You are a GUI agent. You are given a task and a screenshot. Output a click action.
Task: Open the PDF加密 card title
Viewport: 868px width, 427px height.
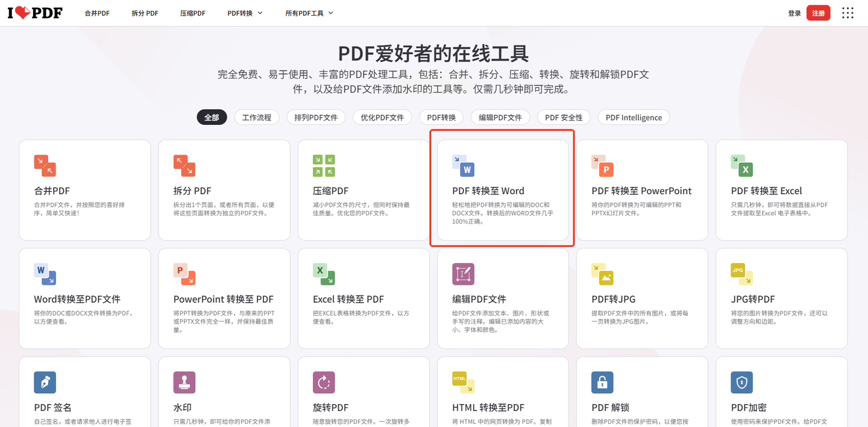pos(749,408)
